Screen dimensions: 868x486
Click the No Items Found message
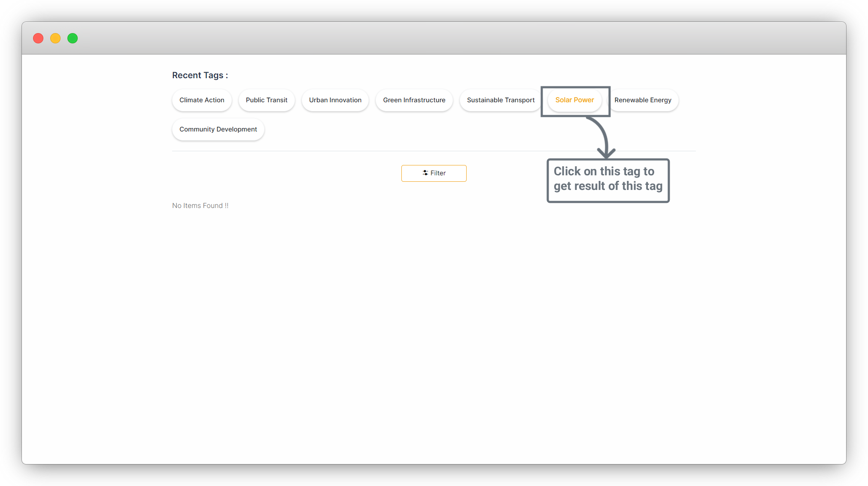tap(200, 206)
